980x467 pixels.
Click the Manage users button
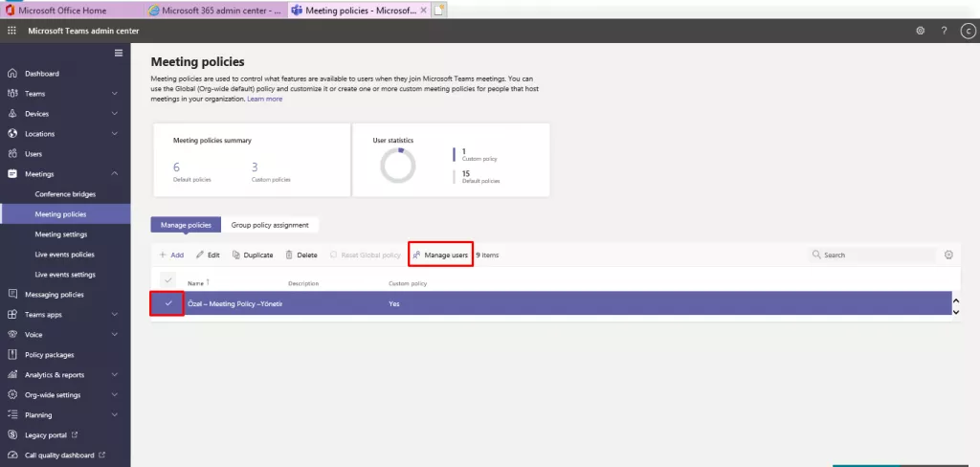click(441, 256)
